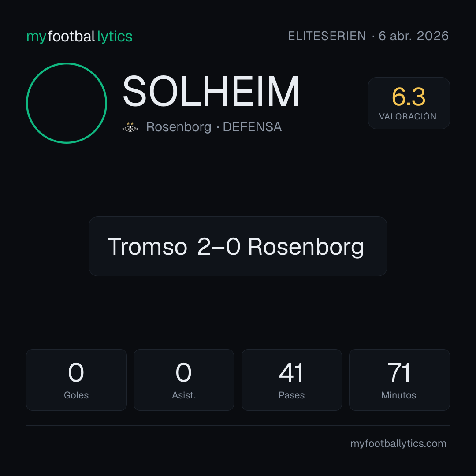This screenshot has width=476, height=476.
Task: Click the number 71 in Minutos
Action: (x=399, y=372)
